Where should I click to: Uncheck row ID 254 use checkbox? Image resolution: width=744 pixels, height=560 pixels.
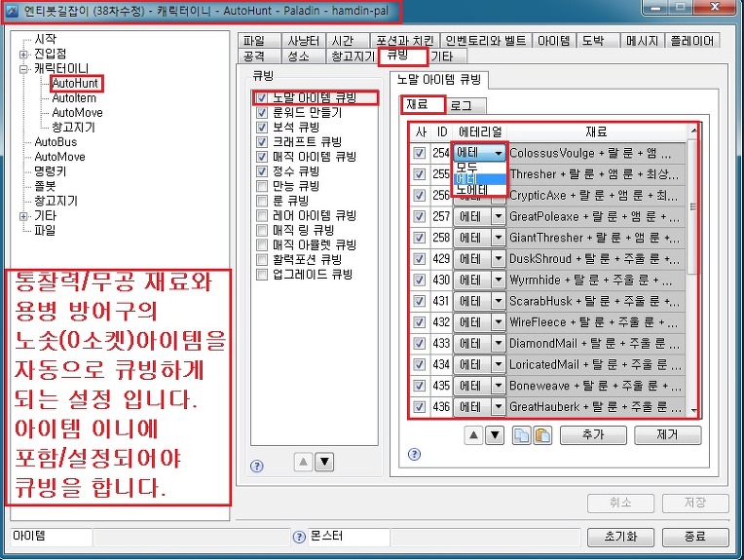[x=419, y=153]
